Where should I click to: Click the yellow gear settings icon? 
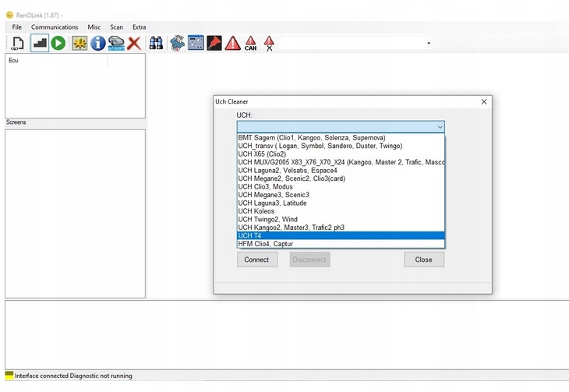click(80, 43)
